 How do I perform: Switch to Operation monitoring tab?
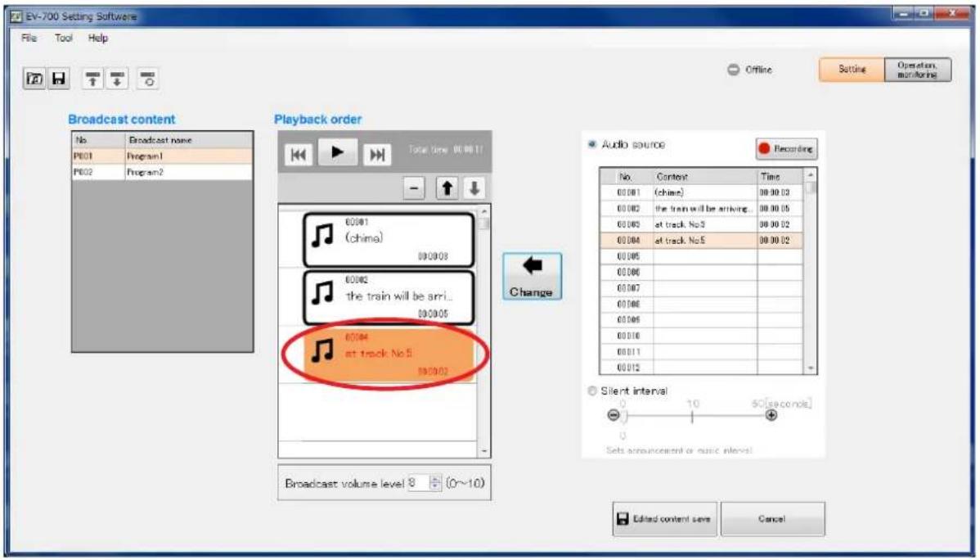click(x=918, y=70)
